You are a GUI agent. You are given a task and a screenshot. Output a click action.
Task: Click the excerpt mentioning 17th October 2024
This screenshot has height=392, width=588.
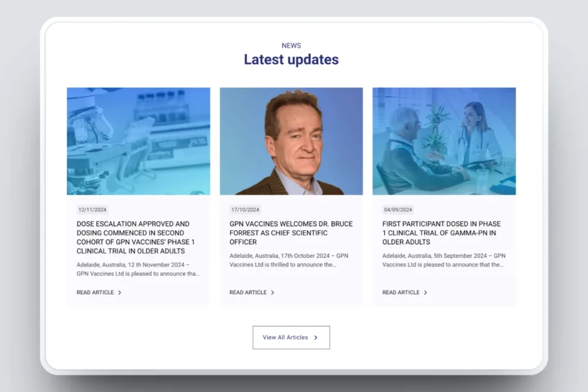pos(289,260)
